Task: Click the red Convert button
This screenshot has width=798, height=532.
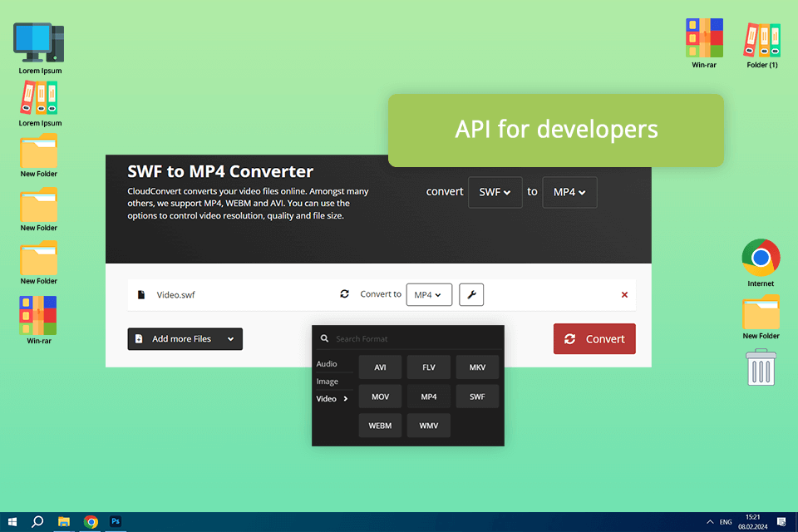Action: tap(594, 338)
